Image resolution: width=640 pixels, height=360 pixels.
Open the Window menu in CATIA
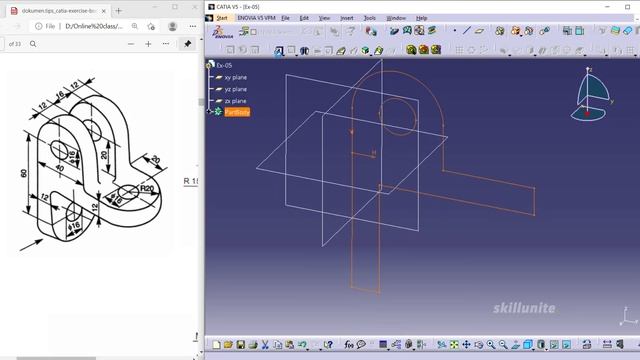coord(396,18)
